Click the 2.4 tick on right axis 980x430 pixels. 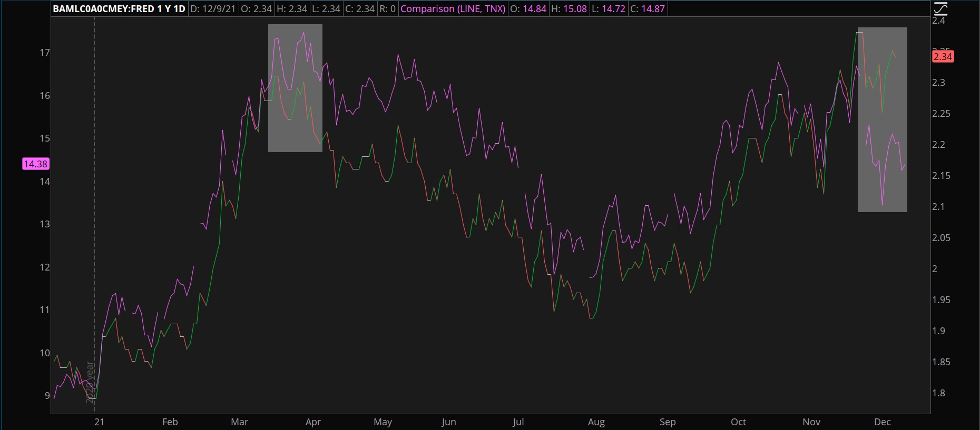click(x=939, y=21)
